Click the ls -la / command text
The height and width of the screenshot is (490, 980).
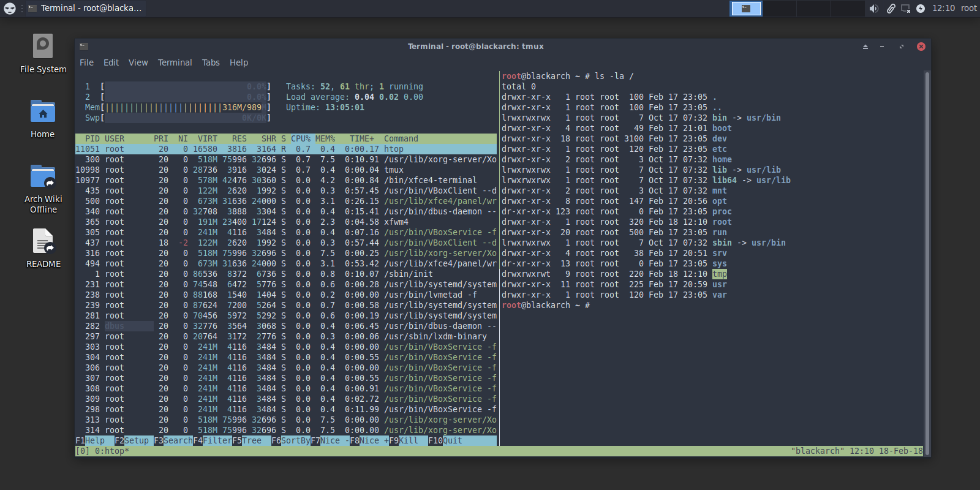(614, 76)
